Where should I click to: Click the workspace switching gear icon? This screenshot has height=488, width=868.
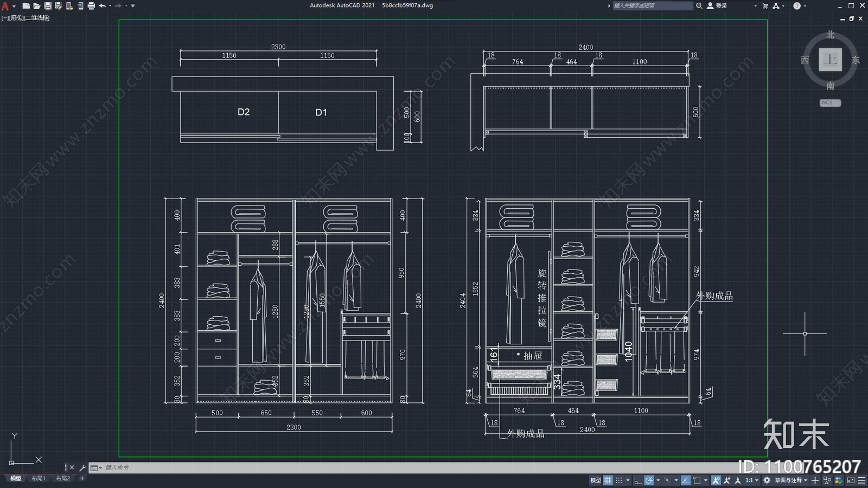pyautogui.click(x=767, y=480)
